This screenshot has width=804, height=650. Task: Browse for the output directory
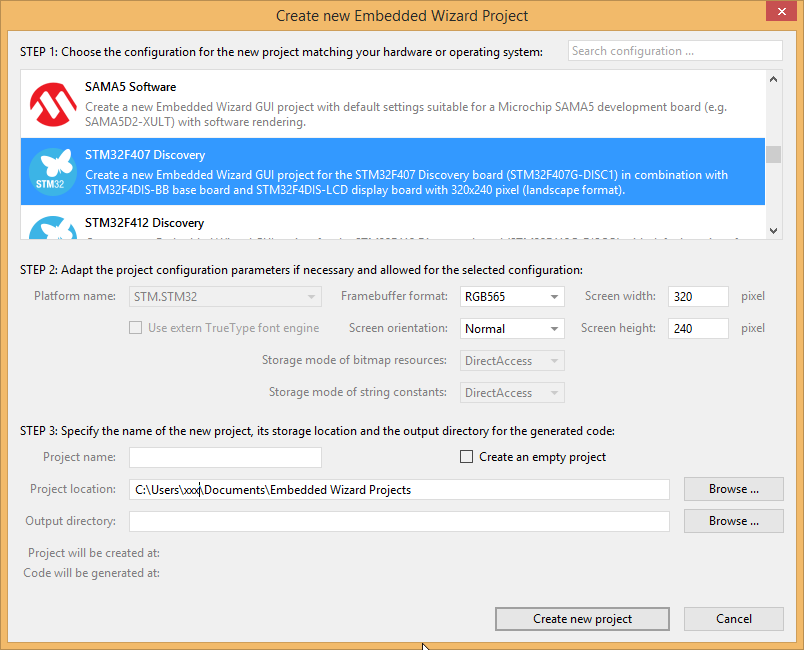click(x=733, y=521)
